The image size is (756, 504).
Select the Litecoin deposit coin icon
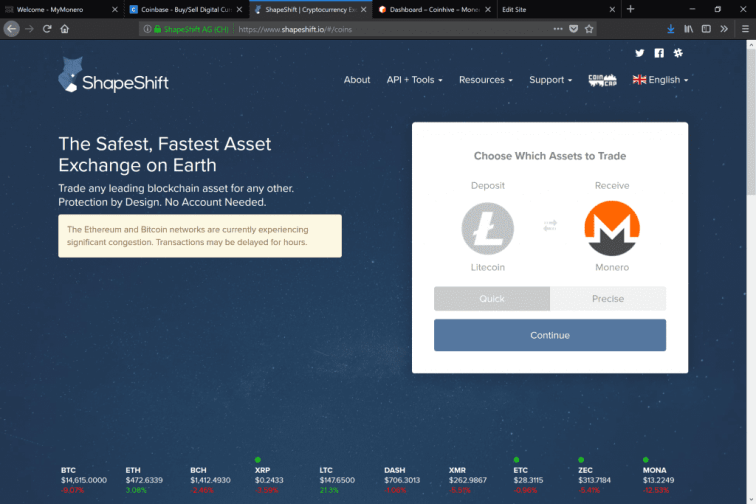click(x=487, y=229)
